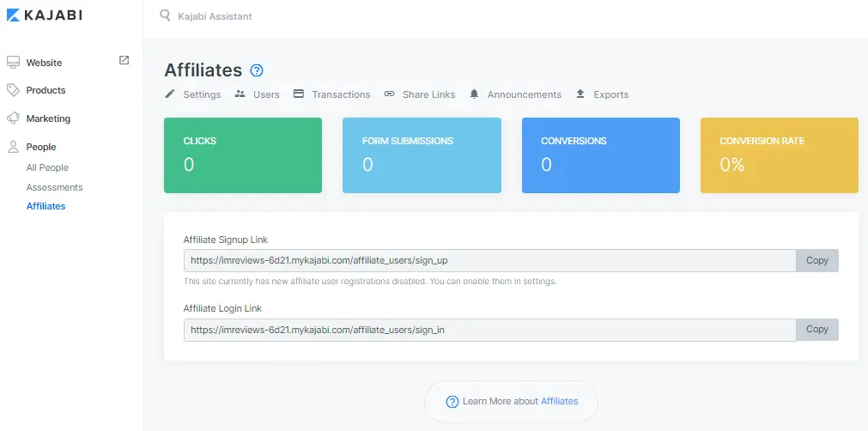This screenshot has height=431, width=868.
Task: Open website in new tab icon
Action: [124, 60]
